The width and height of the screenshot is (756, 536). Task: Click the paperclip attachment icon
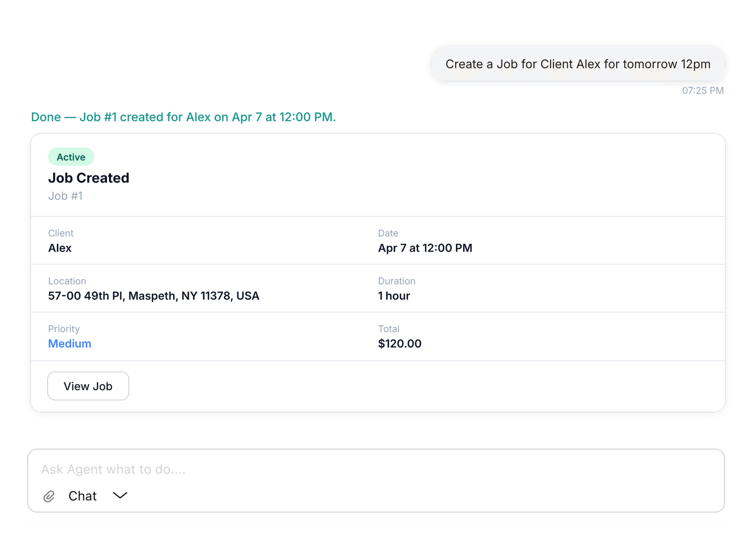[49, 496]
